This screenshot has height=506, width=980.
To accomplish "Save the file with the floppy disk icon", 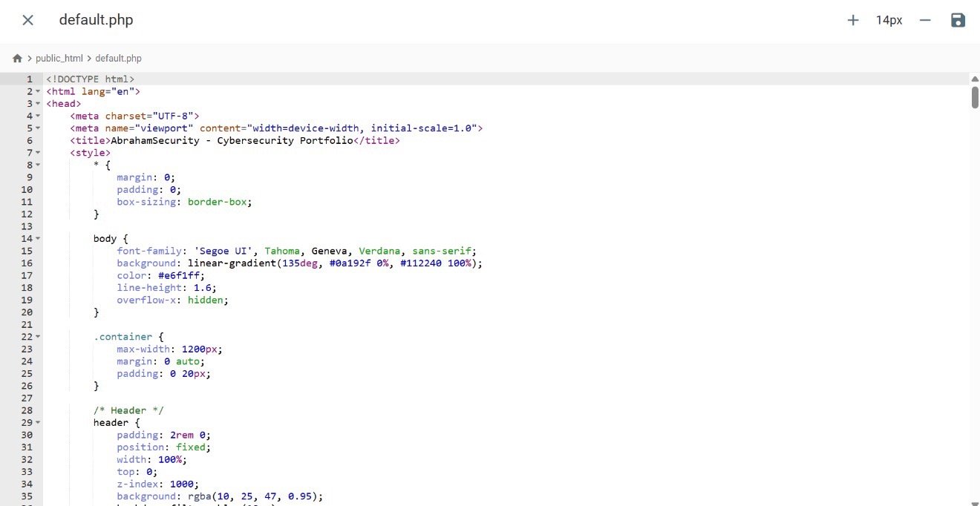I will [958, 20].
